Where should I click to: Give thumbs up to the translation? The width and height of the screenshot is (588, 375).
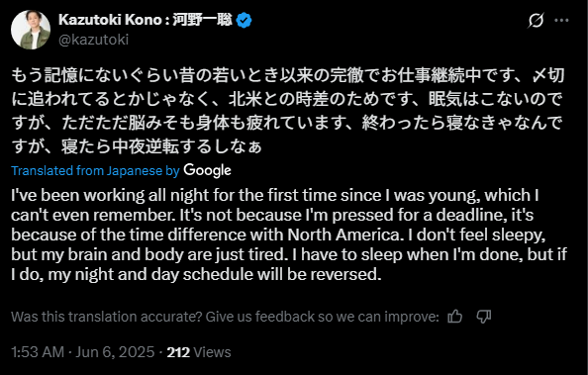tap(455, 317)
